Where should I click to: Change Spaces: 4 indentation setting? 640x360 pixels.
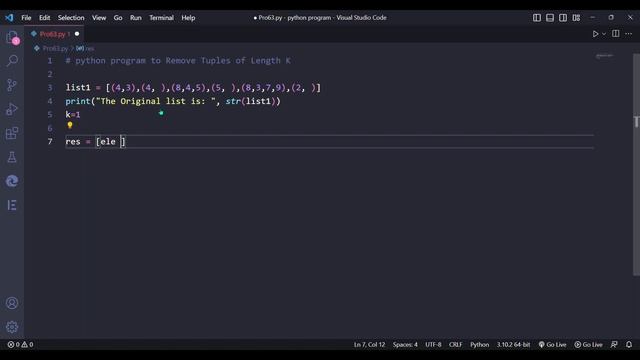tap(405, 344)
